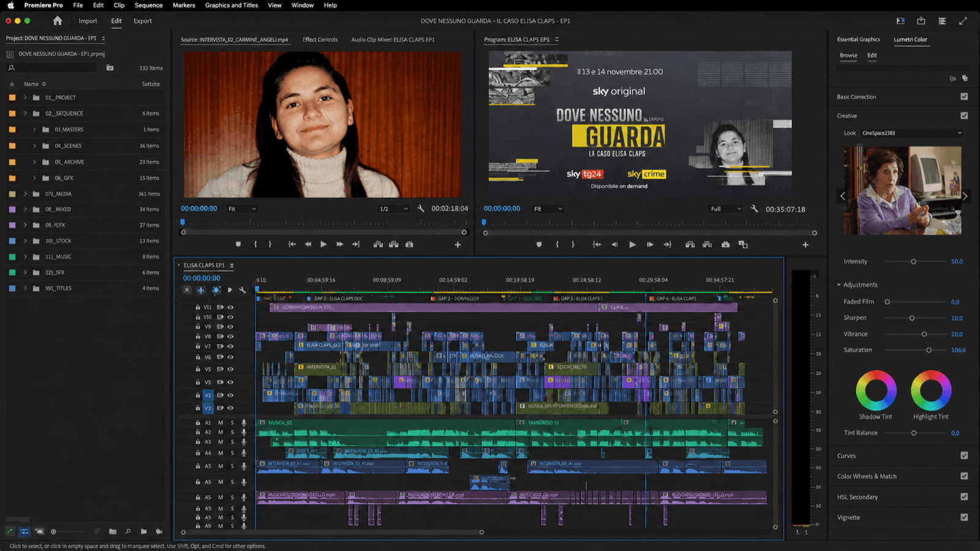Toggle the Curves checkbox
This screenshot has width=980, height=551.
(964, 455)
